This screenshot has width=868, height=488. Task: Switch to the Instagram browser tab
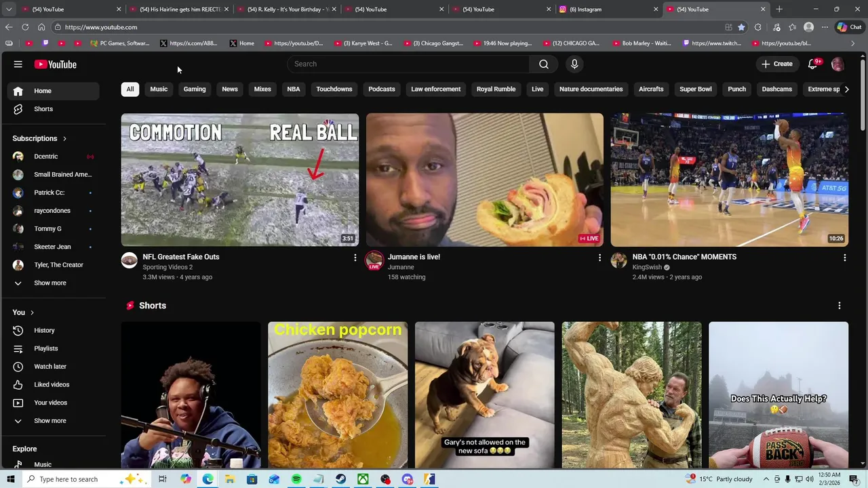608,9
